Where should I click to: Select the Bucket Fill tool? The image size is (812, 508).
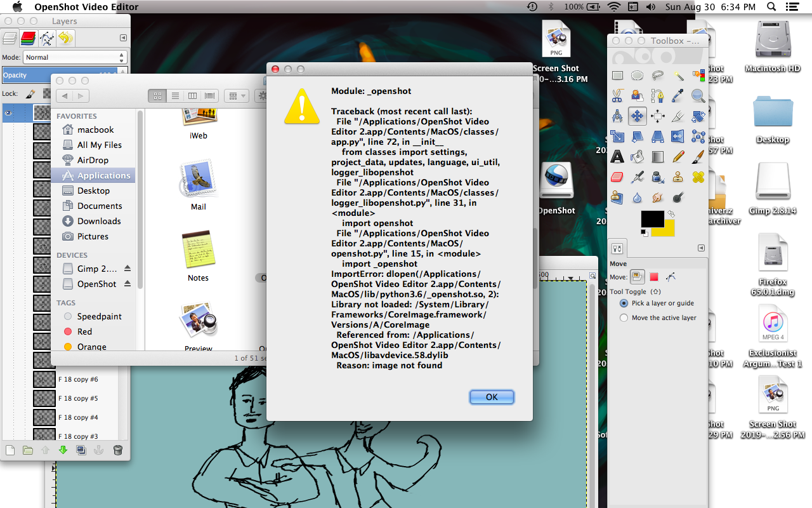pyautogui.click(x=638, y=156)
